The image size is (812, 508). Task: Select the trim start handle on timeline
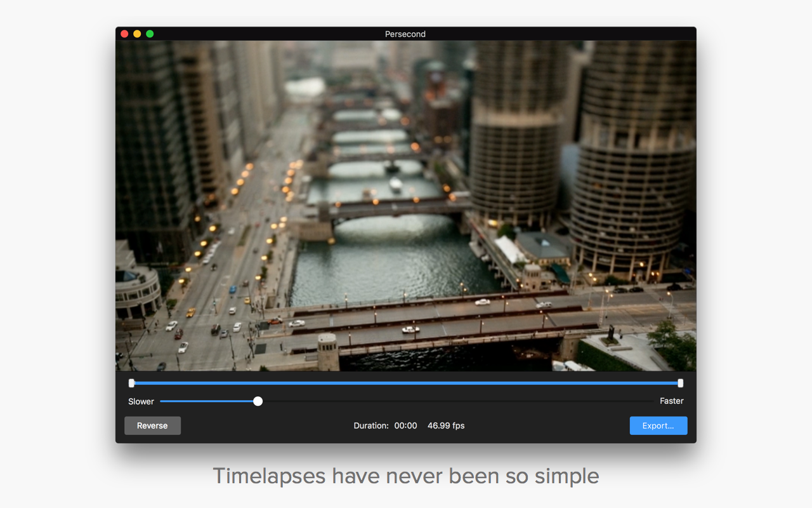(131, 383)
